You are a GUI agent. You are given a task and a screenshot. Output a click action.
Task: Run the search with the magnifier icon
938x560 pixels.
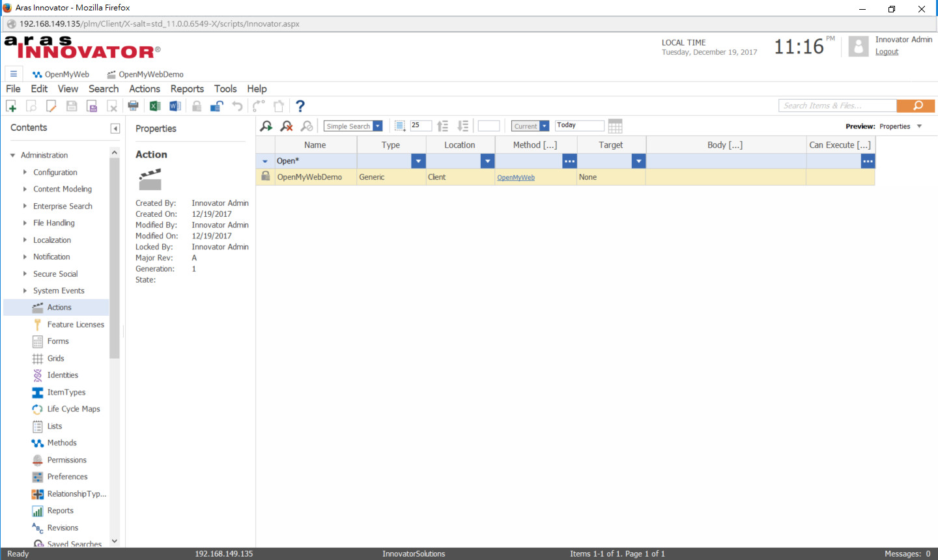[x=266, y=126]
